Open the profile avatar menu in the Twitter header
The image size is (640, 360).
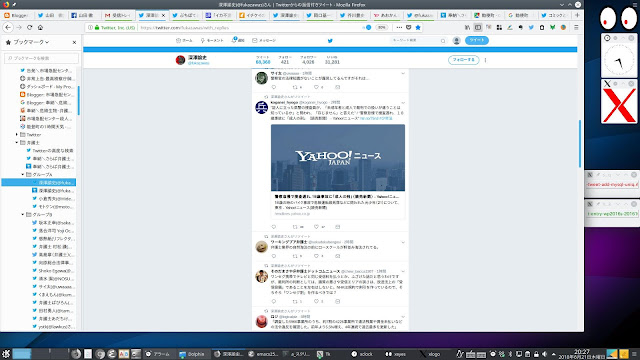[456, 40]
